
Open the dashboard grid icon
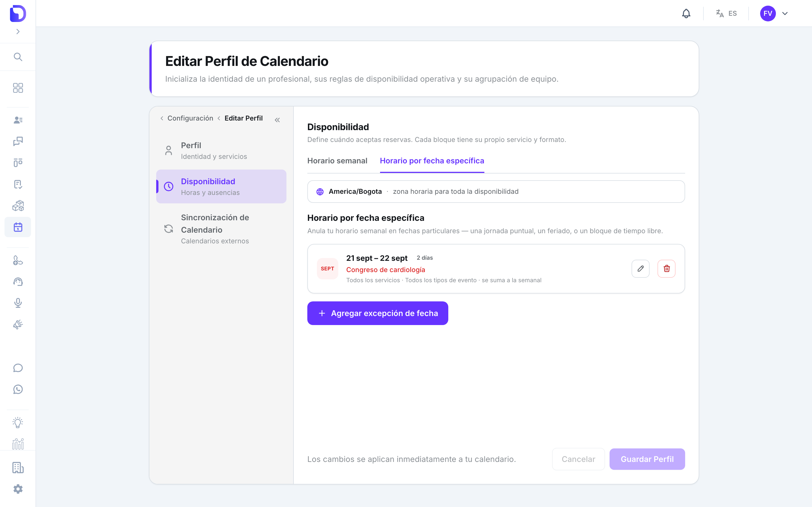click(x=18, y=88)
